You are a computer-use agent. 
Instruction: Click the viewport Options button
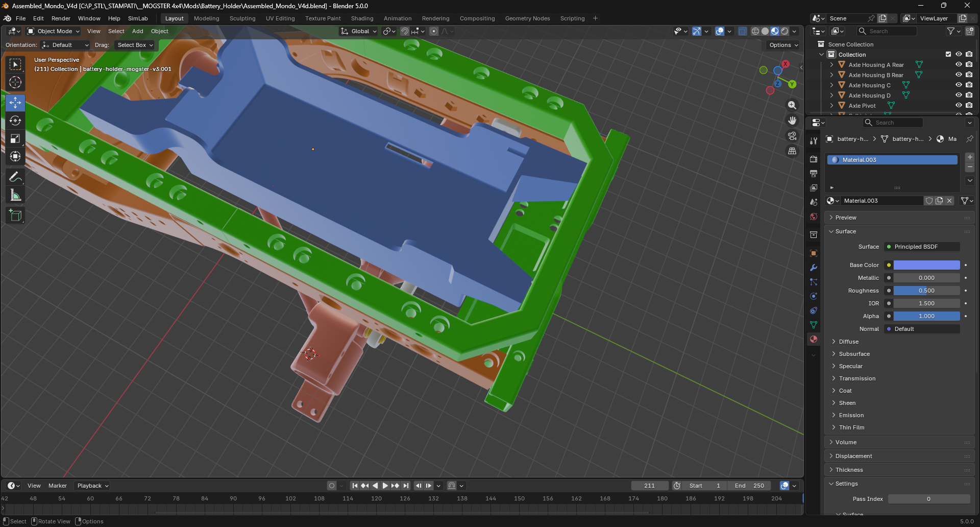tap(783, 45)
